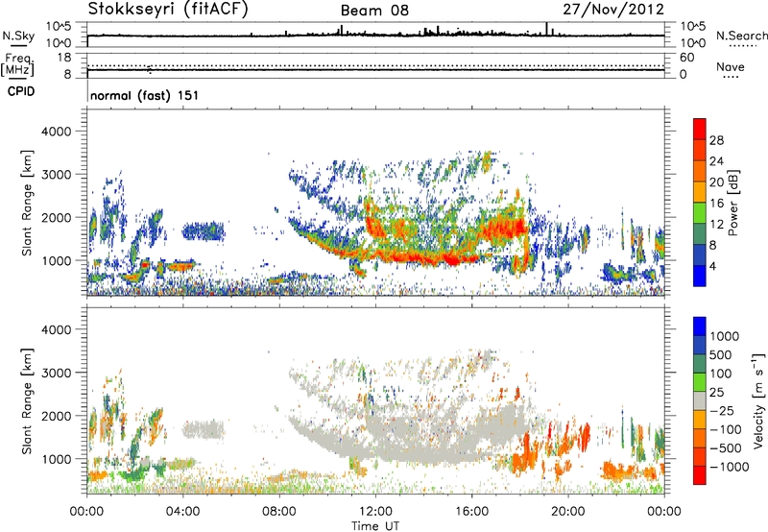Click the 'Freq. [MHz]' label
Screen dimensions: 768x532
point(17,64)
